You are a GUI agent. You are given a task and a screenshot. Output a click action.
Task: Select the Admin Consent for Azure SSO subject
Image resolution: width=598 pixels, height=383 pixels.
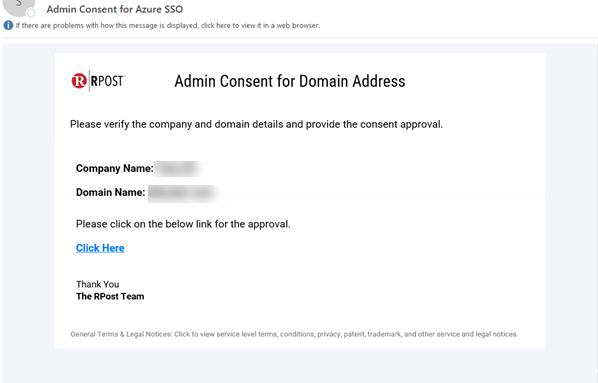(x=114, y=9)
